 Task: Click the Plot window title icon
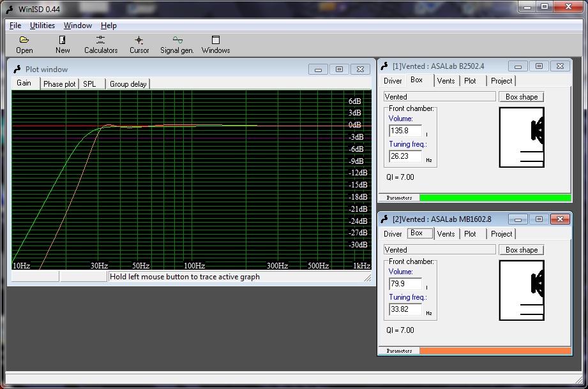17,69
